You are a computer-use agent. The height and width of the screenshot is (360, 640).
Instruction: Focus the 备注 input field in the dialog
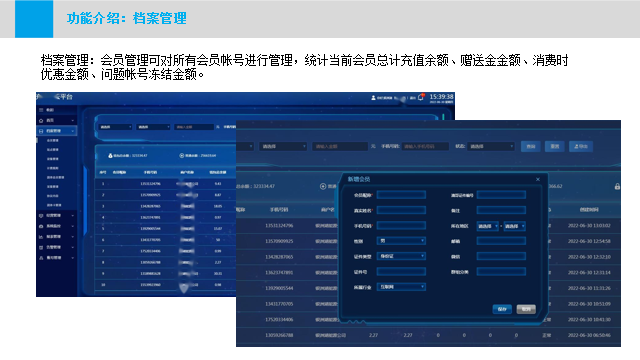click(501, 210)
